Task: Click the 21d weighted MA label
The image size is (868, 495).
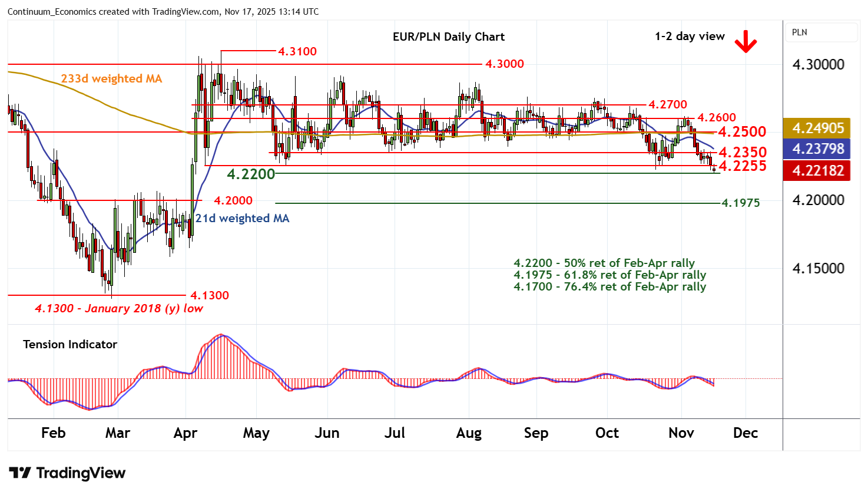Action: coord(242,219)
